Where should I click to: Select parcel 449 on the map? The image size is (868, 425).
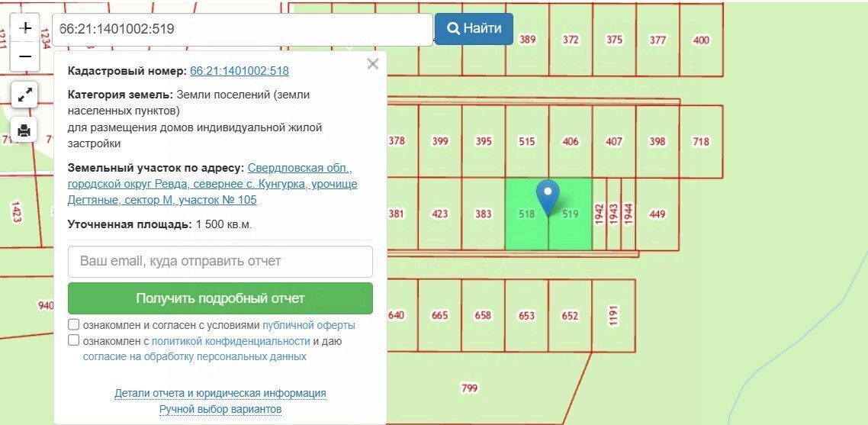[x=657, y=214]
